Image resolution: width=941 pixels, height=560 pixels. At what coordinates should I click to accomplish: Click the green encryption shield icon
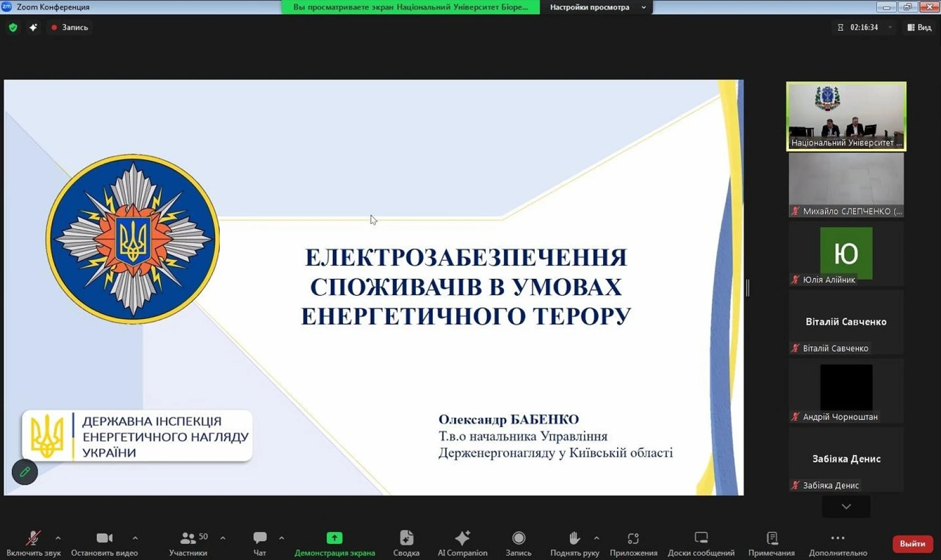13,27
